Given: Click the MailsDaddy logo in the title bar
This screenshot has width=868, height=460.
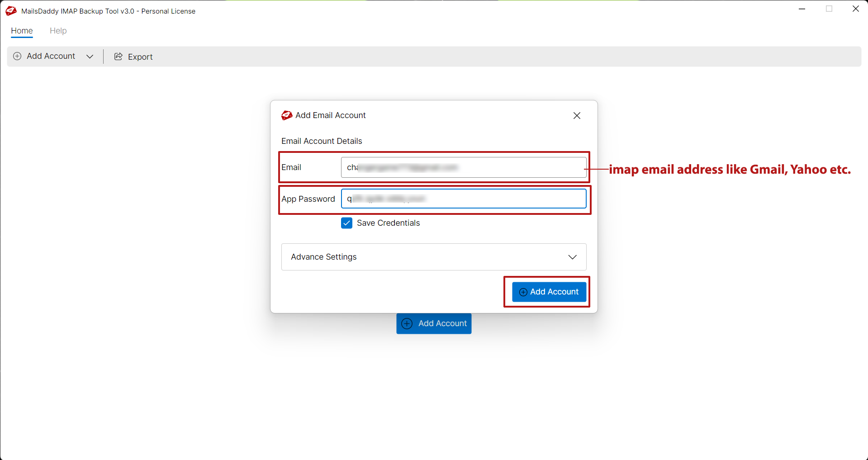Looking at the screenshot, I should 11,11.
